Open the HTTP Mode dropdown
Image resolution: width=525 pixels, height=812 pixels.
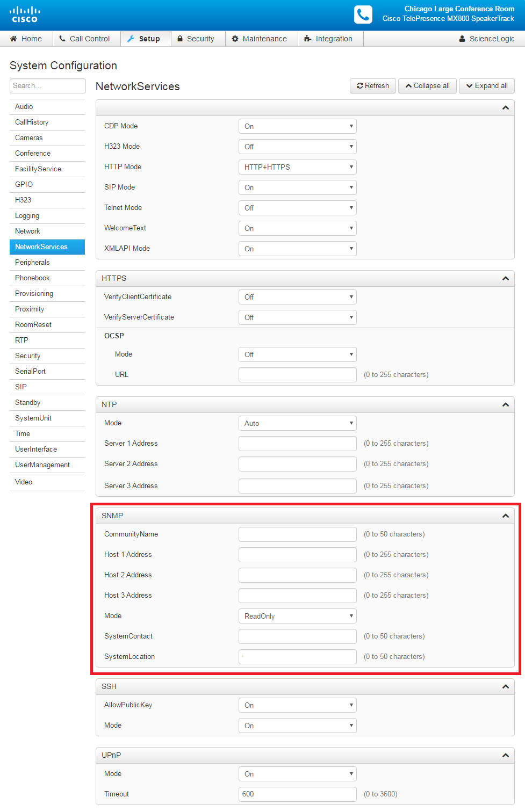tap(297, 167)
